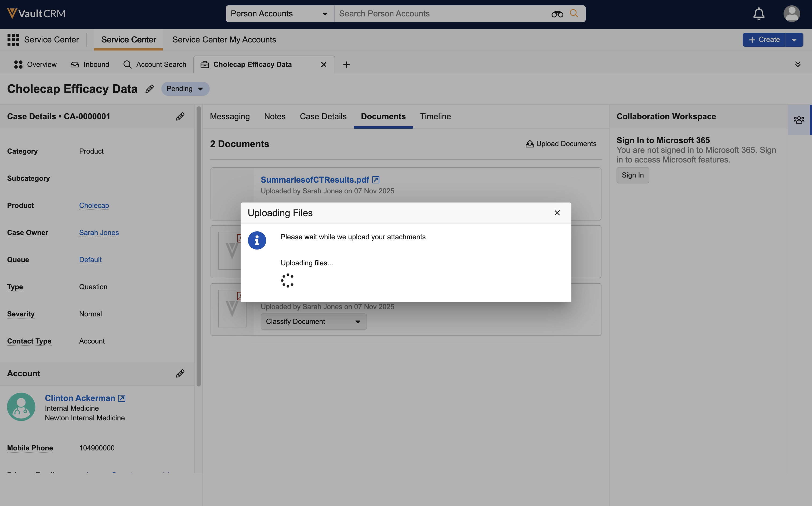This screenshot has height=506, width=812.
Task: Switch to the Messaging tab
Action: tap(230, 117)
